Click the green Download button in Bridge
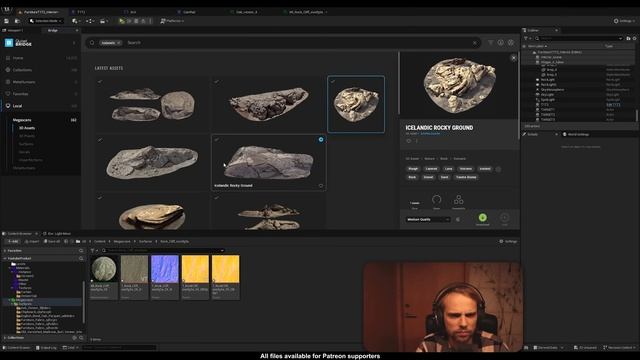The width and height of the screenshot is (640, 360). click(x=482, y=218)
